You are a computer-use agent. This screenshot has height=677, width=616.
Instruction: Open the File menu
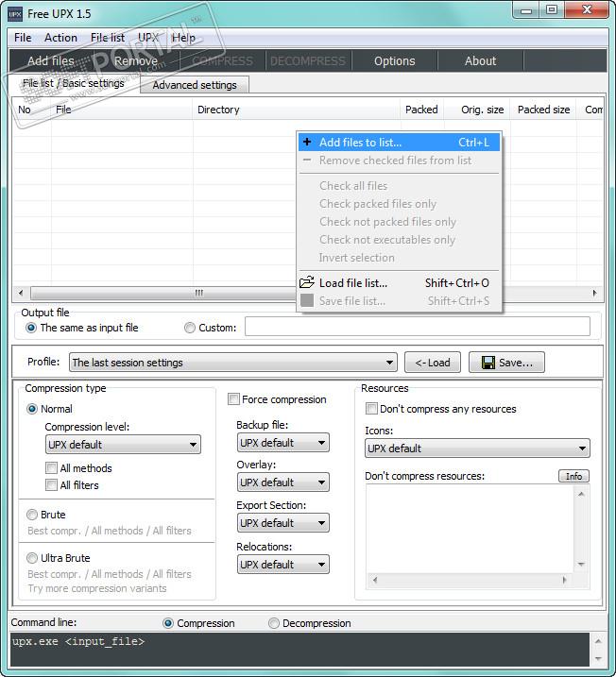23,38
